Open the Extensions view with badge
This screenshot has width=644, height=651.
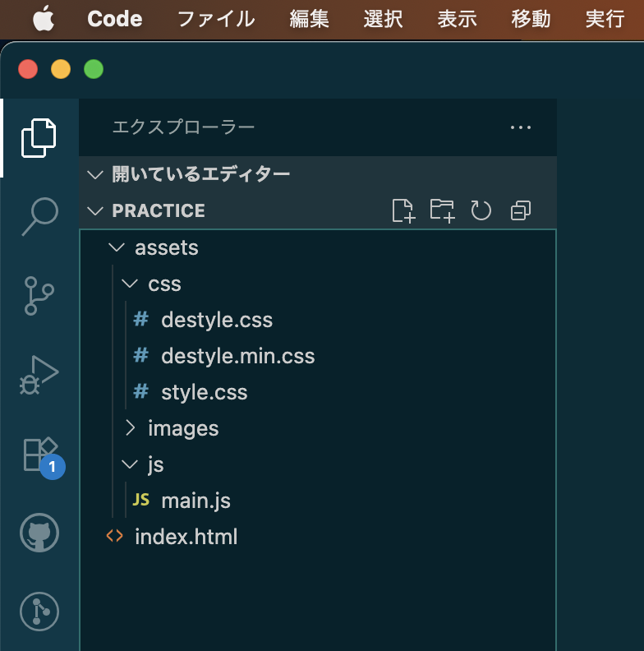click(x=39, y=454)
